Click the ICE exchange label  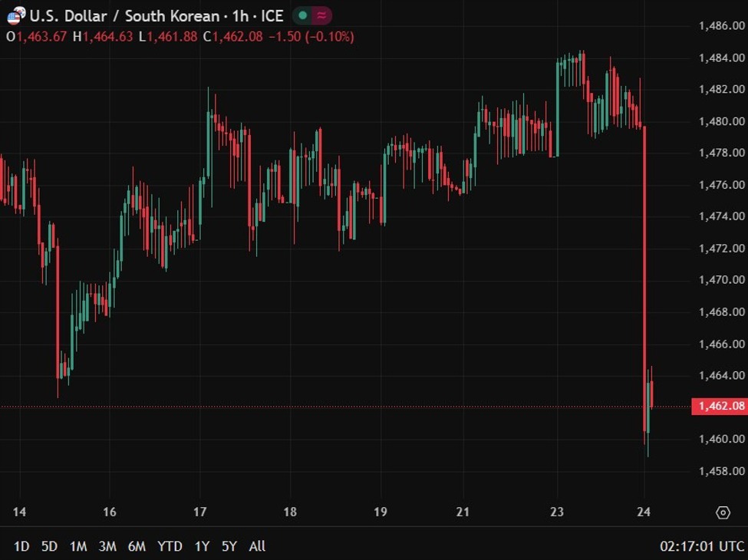pos(271,15)
